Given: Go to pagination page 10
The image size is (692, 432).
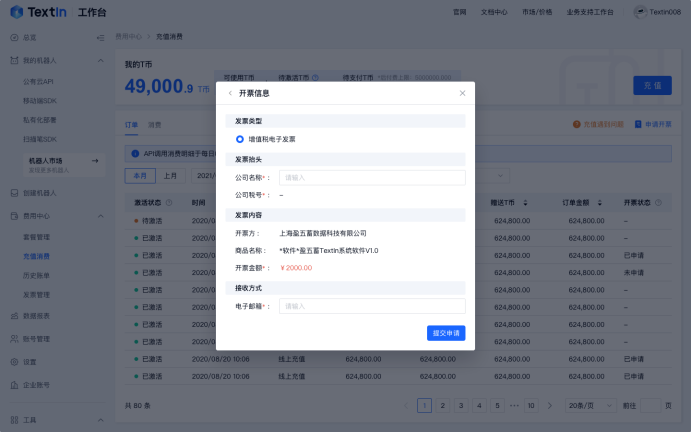Looking at the screenshot, I should pyautogui.click(x=531, y=406).
